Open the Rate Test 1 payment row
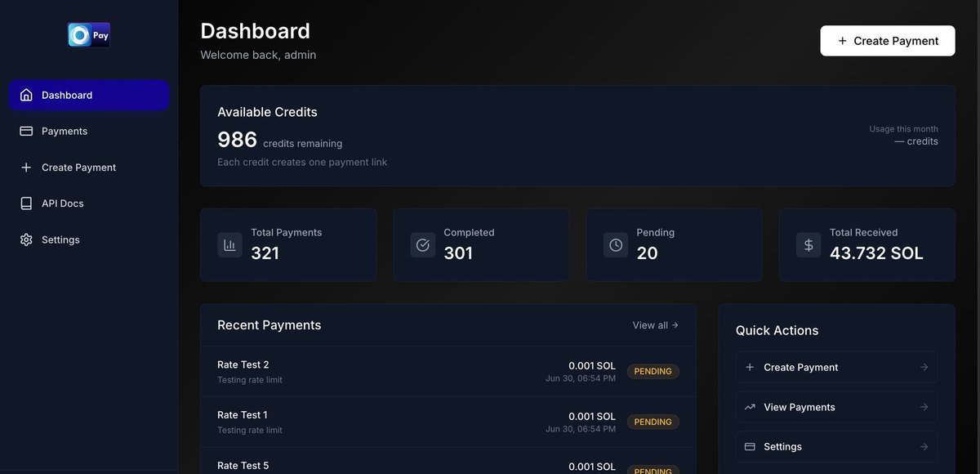 [448, 423]
